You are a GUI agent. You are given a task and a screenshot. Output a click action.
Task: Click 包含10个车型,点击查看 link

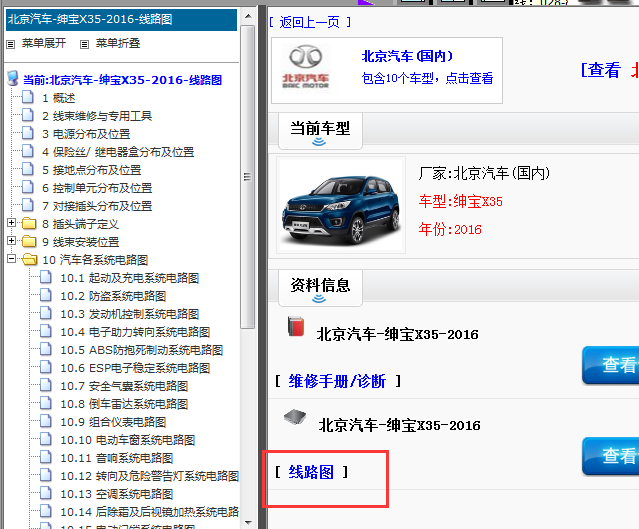[427, 78]
